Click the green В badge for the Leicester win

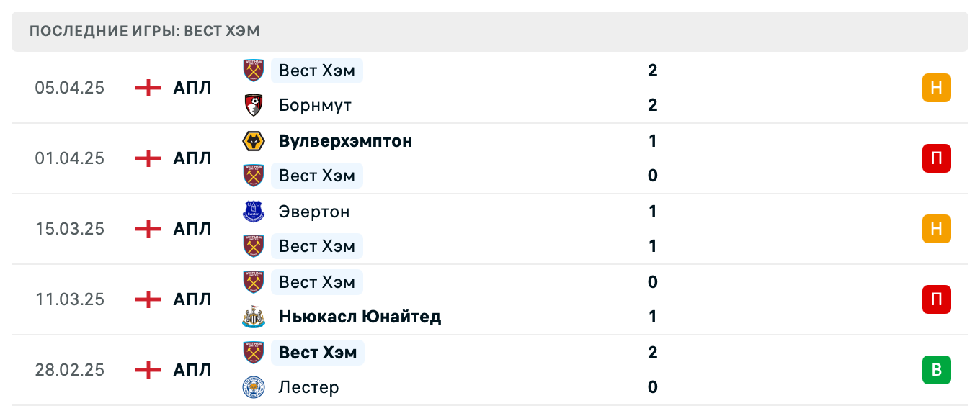(x=936, y=370)
